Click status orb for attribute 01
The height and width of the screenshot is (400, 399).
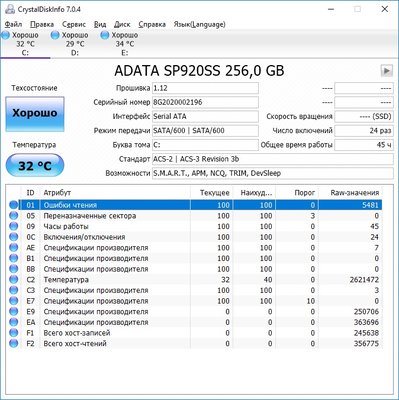click(14, 205)
